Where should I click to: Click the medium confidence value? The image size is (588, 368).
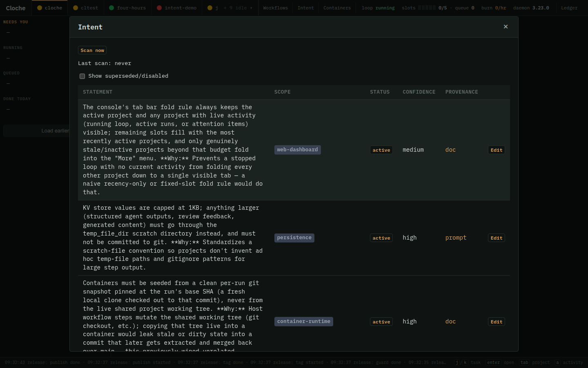coord(413,150)
